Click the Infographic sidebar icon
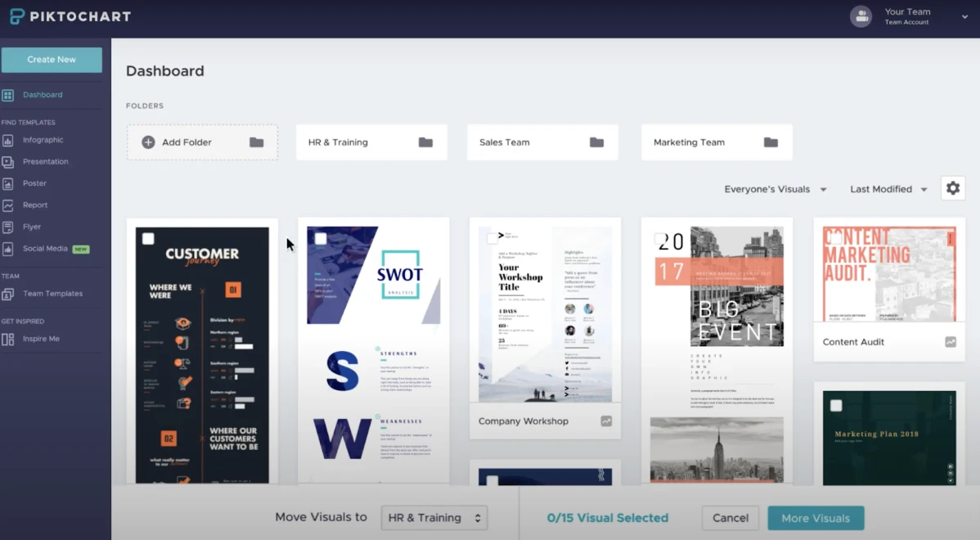The height and width of the screenshot is (540, 980). [x=8, y=140]
